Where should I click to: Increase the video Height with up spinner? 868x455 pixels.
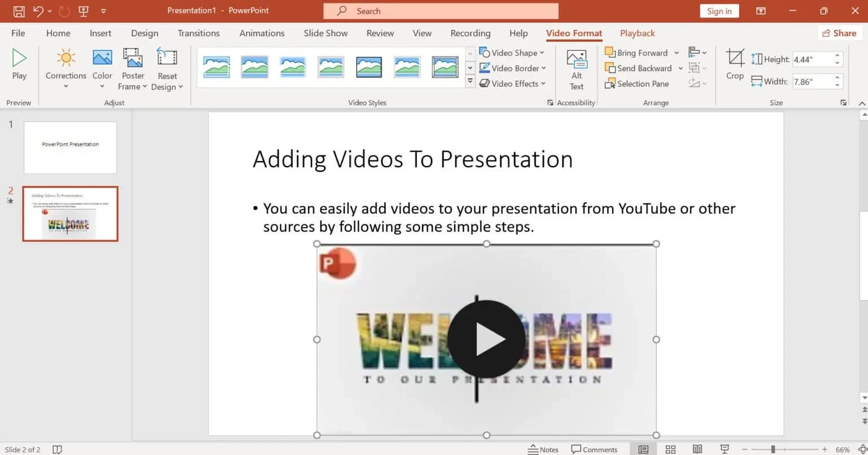click(837, 56)
